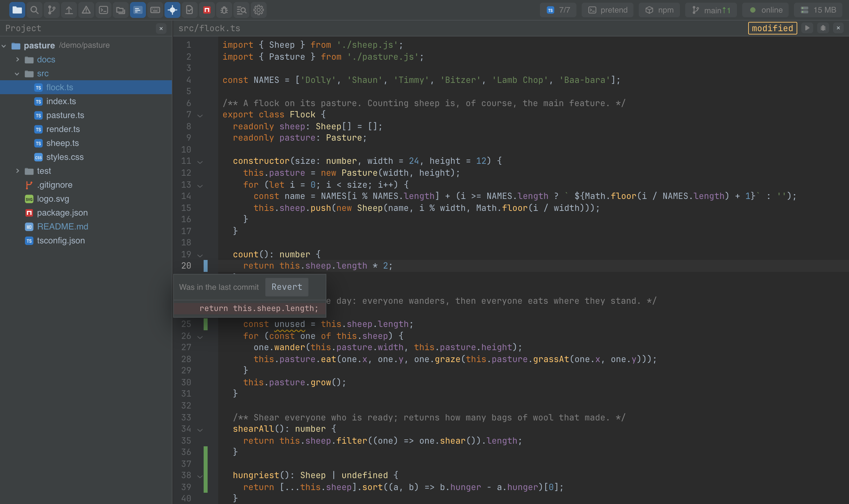Open the file checkmark icon
Image resolution: width=849 pixels, height=504 pixels.
[x=190, y=10]
